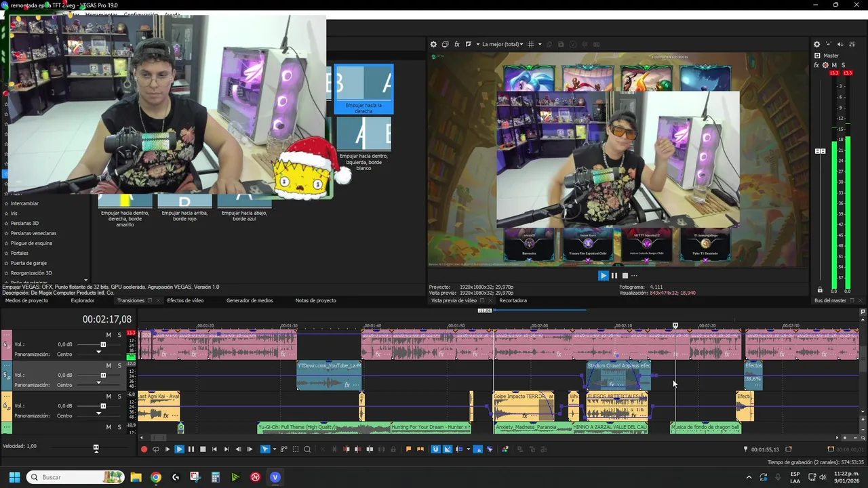Click Play from start in transport bar
This screenshot has width=868, height=488.
[167, 449]
